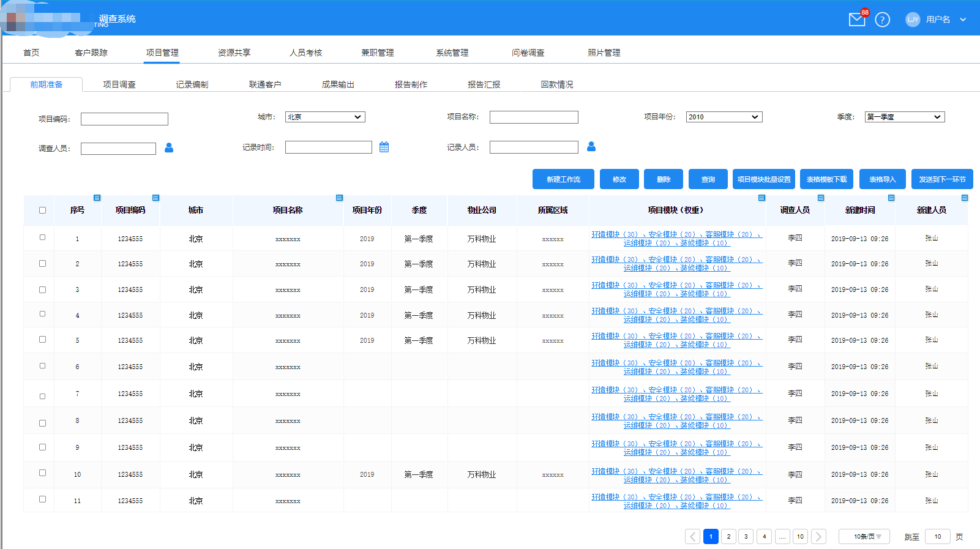This screenshot has width=980, height=549.
Task: Open person picker beside 调查人员 field
Action: coord(169,148)
